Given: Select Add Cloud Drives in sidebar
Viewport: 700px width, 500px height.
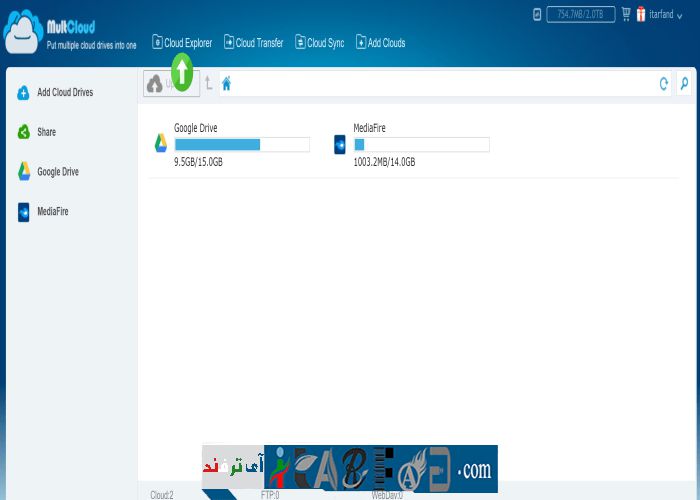Looking at the screenshot, I should click(x=64, y=93).
